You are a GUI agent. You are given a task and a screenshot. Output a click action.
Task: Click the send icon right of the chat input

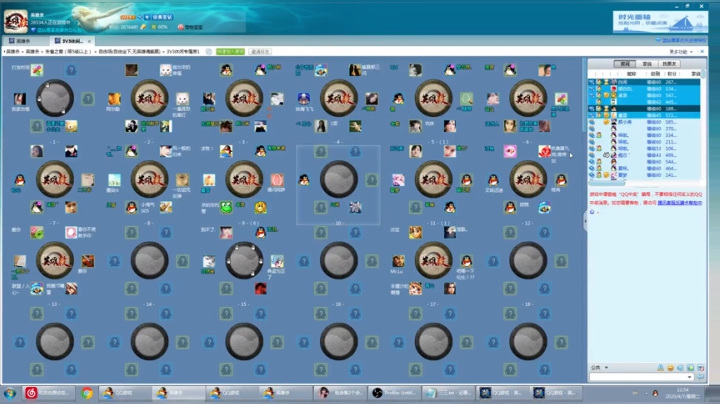[701, 377]
